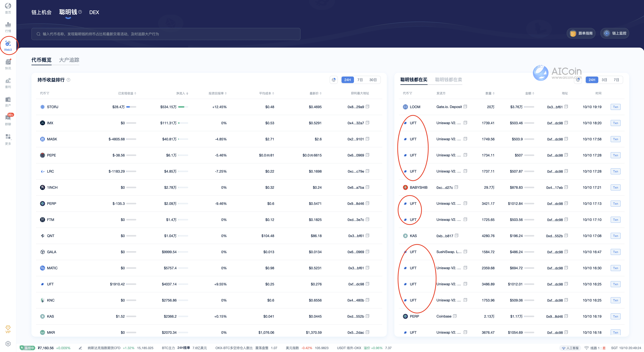Viewport: 644px width, 352px height.
Task: Click the help icon next to 聪明钱
Action: 80,12
